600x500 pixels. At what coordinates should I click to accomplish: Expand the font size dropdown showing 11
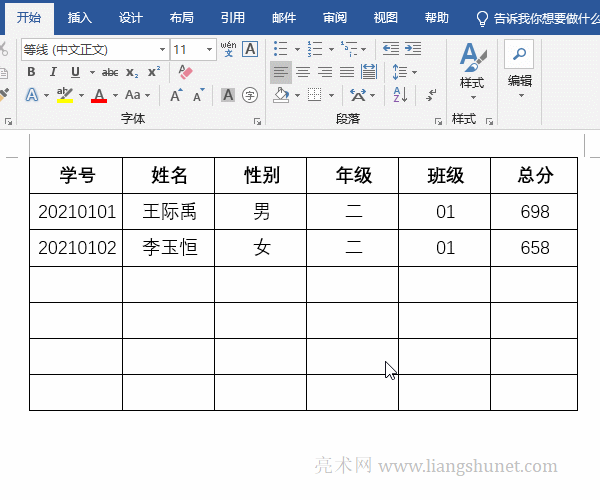coord(210,49)
